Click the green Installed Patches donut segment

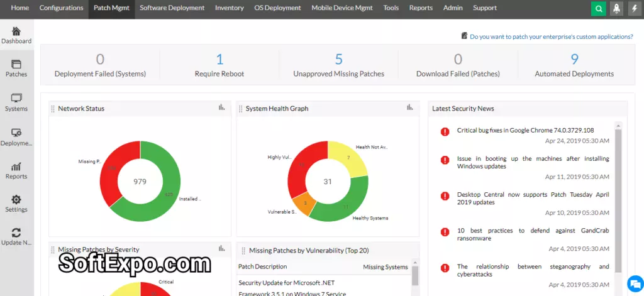[x=169, y=194]
